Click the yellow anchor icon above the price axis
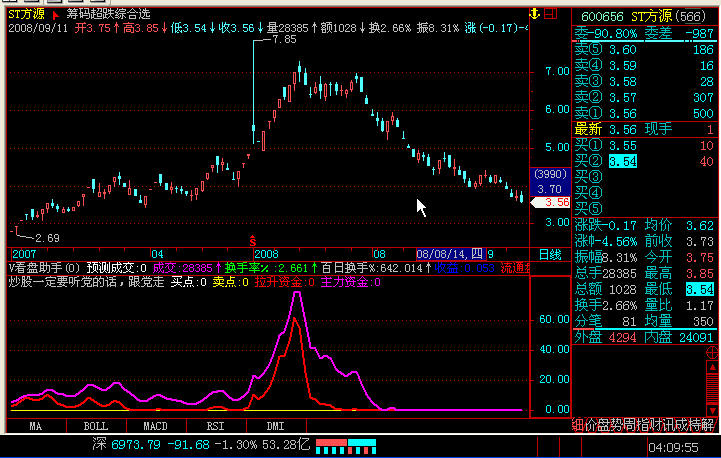This screenshot has height=458, width=721. 534,13
